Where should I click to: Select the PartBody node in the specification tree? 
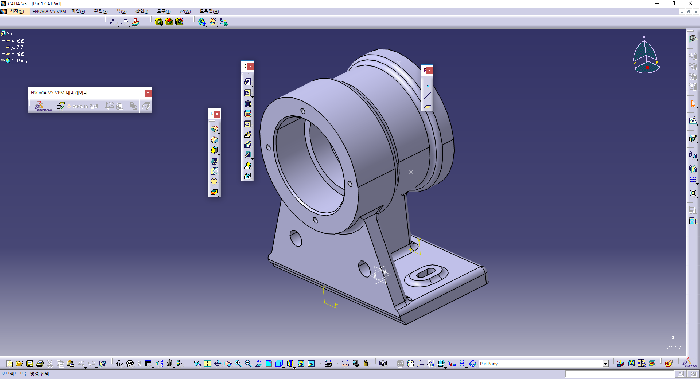[x=14, y=61]
